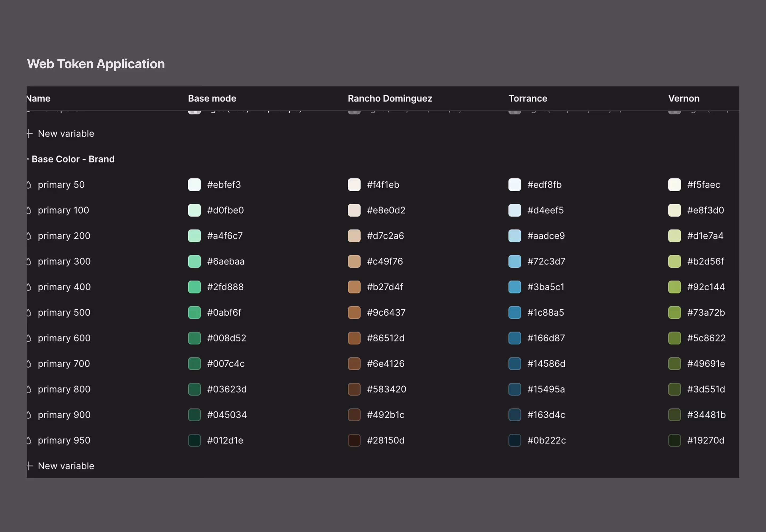766x532 pixels.
Task: Click hex value #163d4c
Action: (546, 415)
